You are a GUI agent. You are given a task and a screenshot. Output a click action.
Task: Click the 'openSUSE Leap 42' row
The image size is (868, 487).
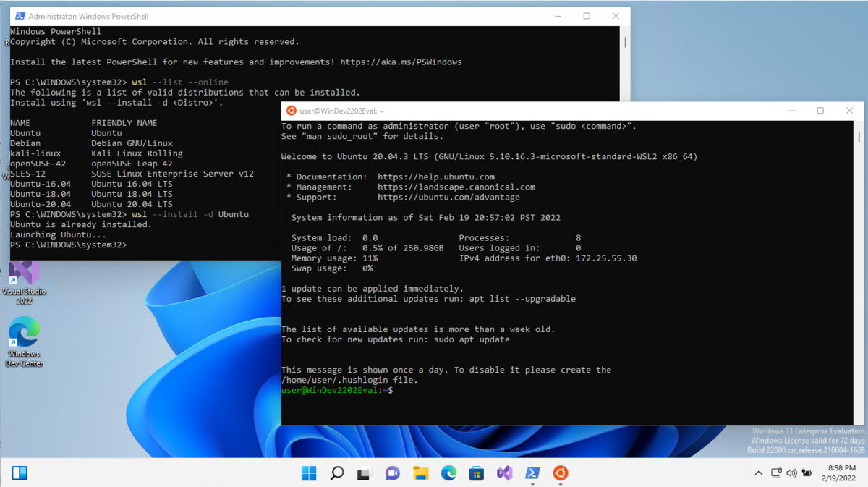pos(91,164)
